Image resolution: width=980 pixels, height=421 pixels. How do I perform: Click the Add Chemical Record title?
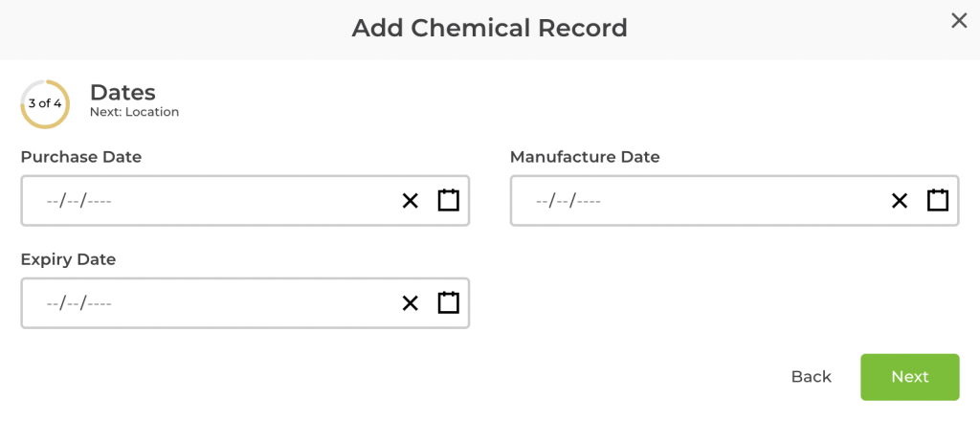coord(489,28)
